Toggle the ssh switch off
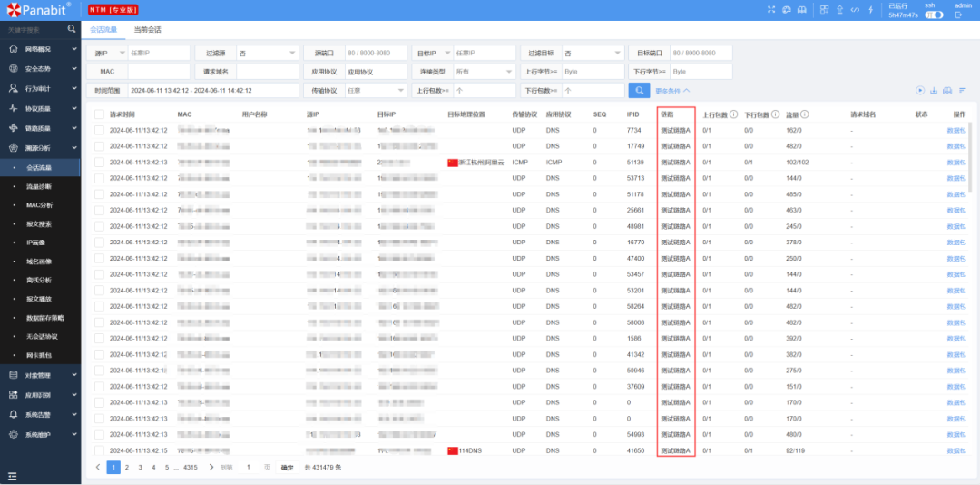 point(934,15)
